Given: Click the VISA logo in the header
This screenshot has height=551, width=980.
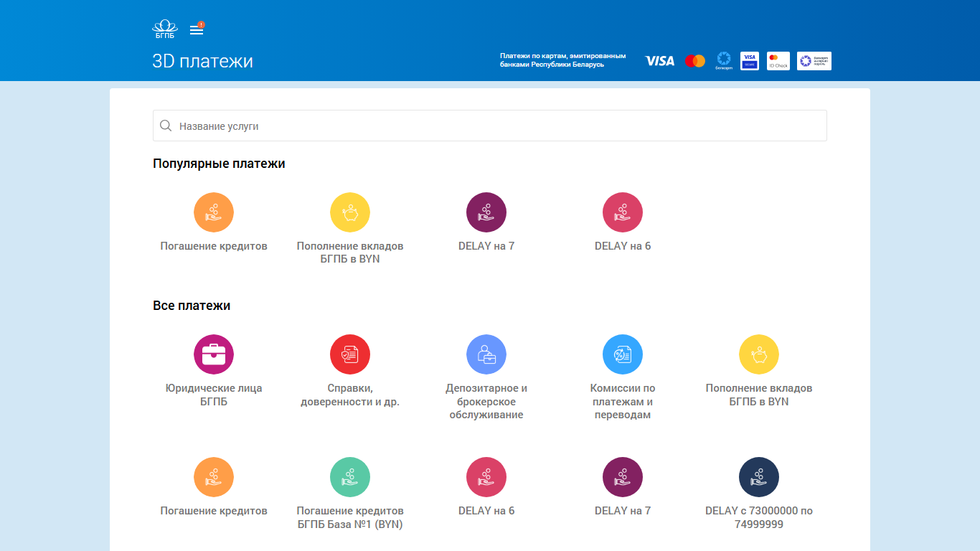Looking at the screenshot, I should (x=659, y=61).
